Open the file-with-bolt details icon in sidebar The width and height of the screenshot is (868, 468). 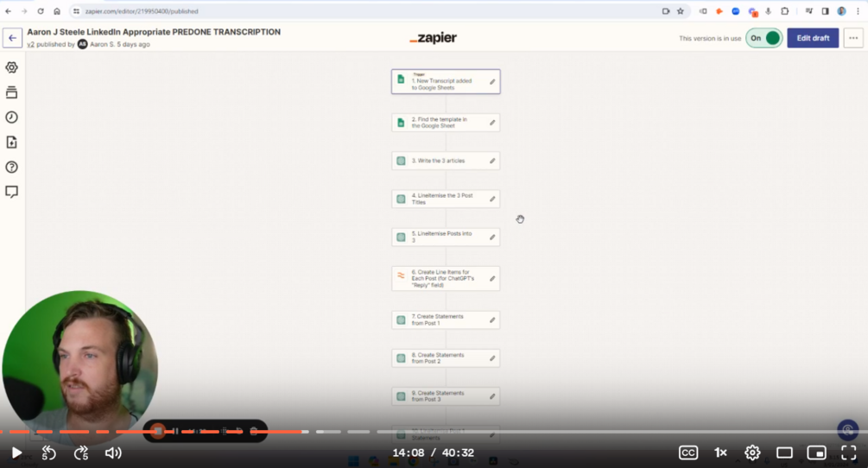click(11, 142)
